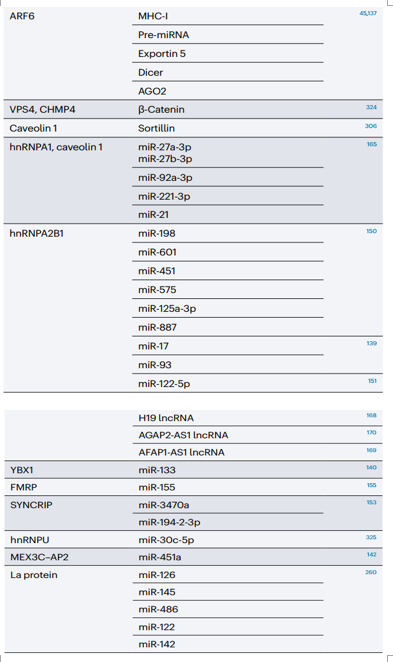The height and width of the screenshot is (662, 393).
Task: Open citation 165 next to miR-27a-3p
Action: pos(371,144)
